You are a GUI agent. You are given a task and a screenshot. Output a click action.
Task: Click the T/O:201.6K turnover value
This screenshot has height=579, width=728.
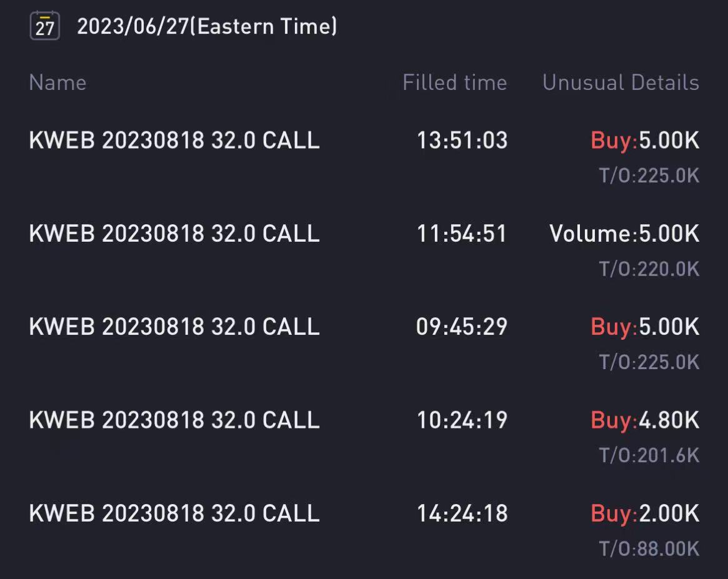coord(649,455)
